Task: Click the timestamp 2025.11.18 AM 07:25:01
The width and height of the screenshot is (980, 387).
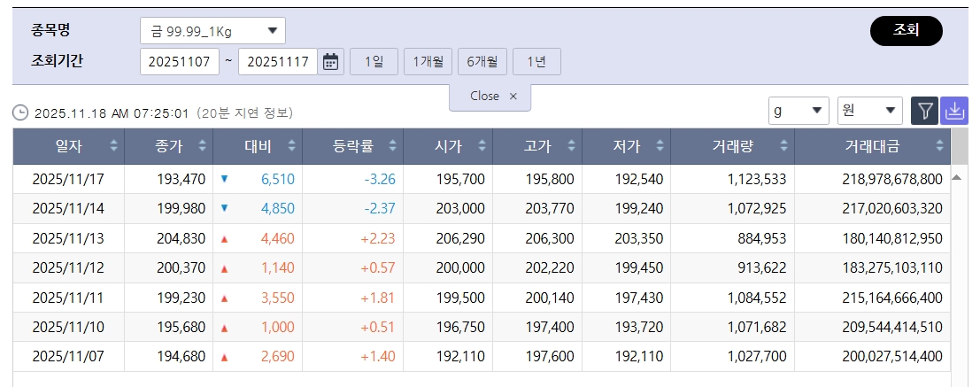Action: pyautogui.click(x=112, y=113)
